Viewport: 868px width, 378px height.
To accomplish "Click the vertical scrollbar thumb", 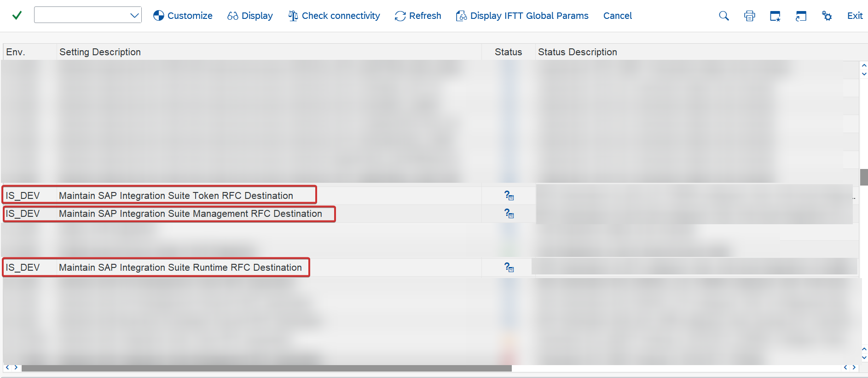I will pos(864,177).
